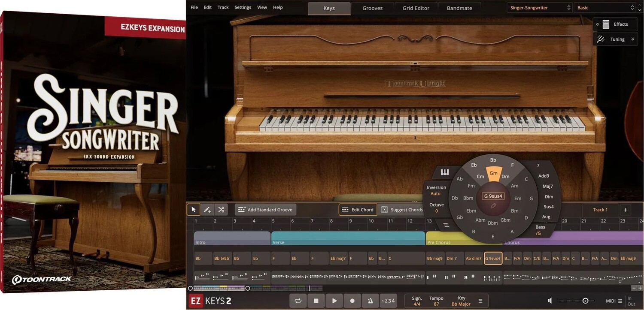The height and width of the screenshot is (310, 644).
Task: Open the Basic preset dropdown
Action: click(x=605, y=8)
